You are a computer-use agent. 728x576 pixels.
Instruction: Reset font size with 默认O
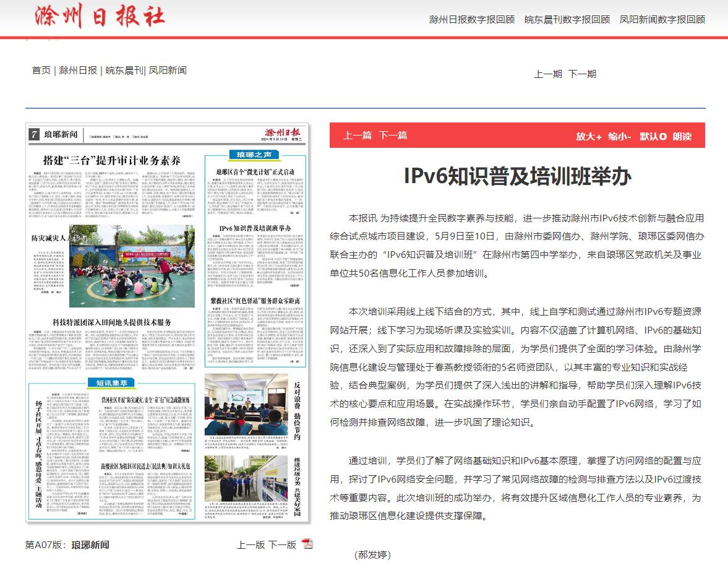(653, 136)
